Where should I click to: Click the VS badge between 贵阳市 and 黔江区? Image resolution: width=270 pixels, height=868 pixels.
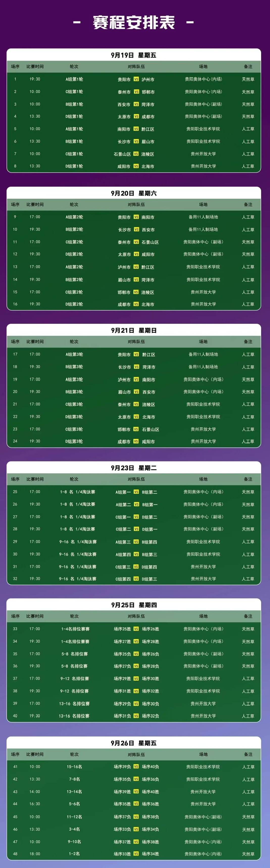coord(137,354)
